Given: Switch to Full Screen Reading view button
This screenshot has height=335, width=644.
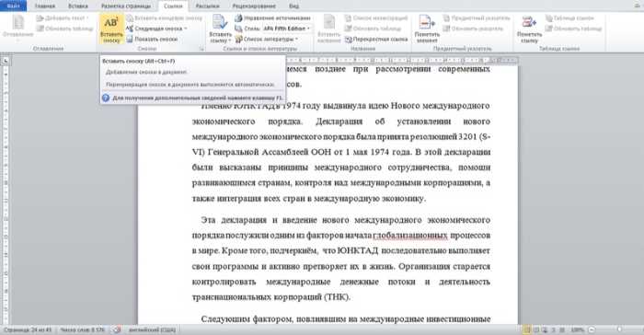Looking at the screenshot, I should pos(536,329).
